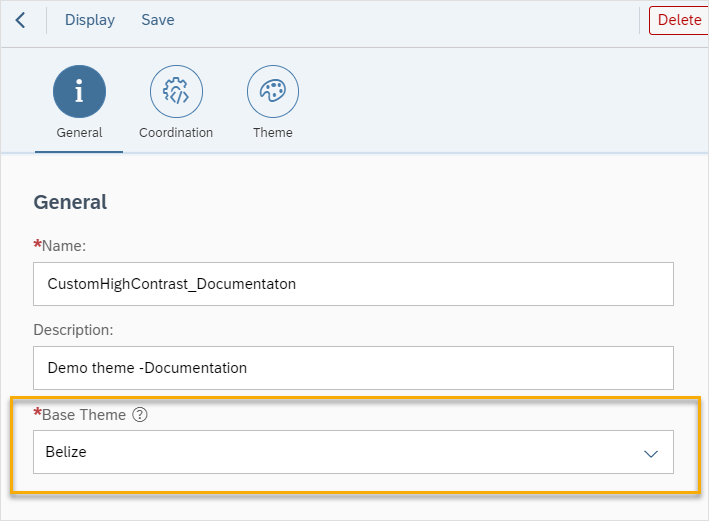The image size is (709, 521).
Task: Click the Base Theme label
Action: (80, 415)
